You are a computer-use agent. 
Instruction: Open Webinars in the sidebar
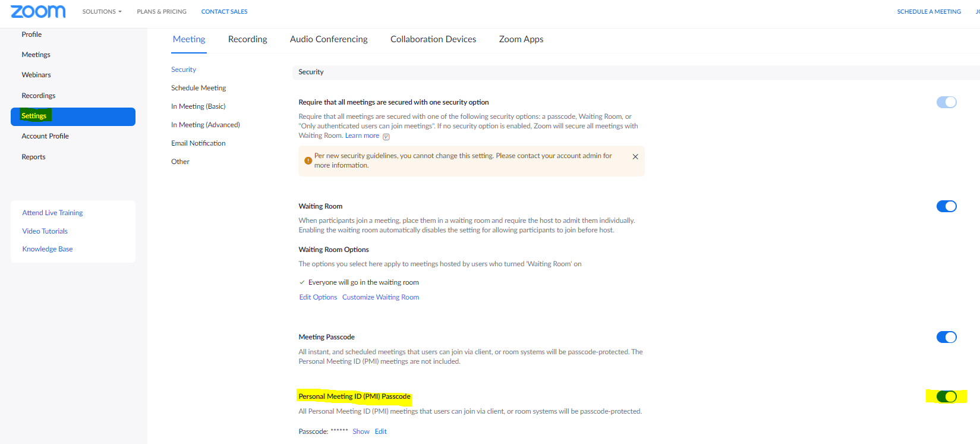pos(36,75)
